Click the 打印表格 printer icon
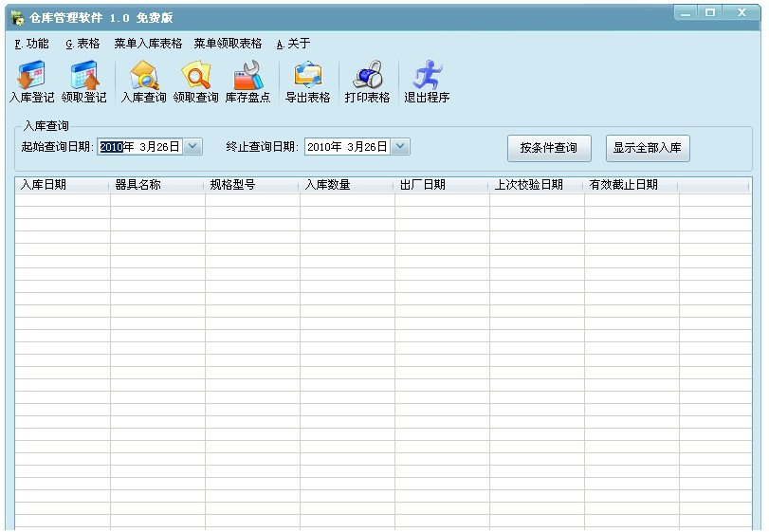This screenshot has height=532, width=769. (x=367, y=82)
